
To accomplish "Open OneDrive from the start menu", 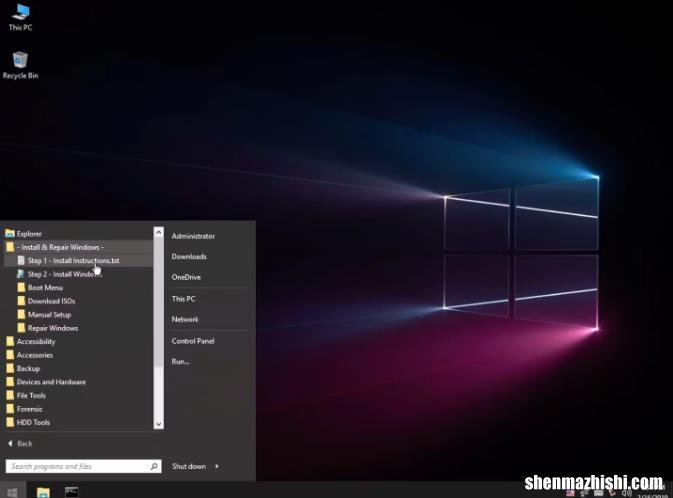I will coord(186,277).
